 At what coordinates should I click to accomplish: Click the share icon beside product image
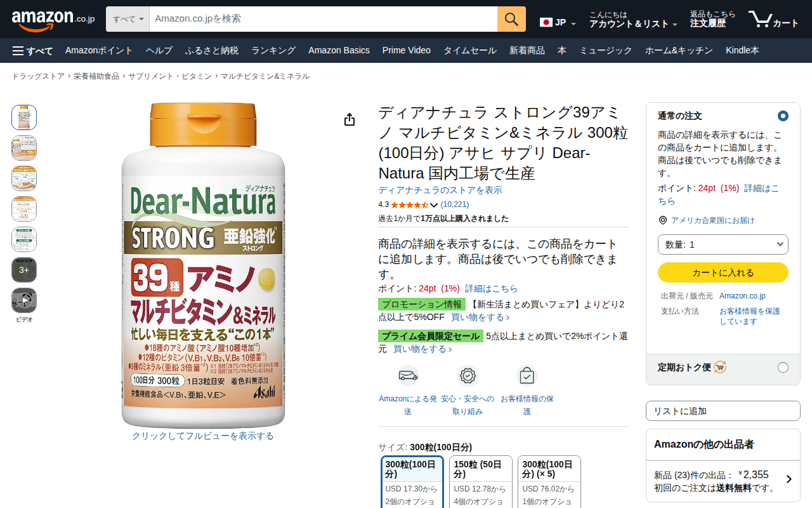pyautogui.click(x=350, y=120)
